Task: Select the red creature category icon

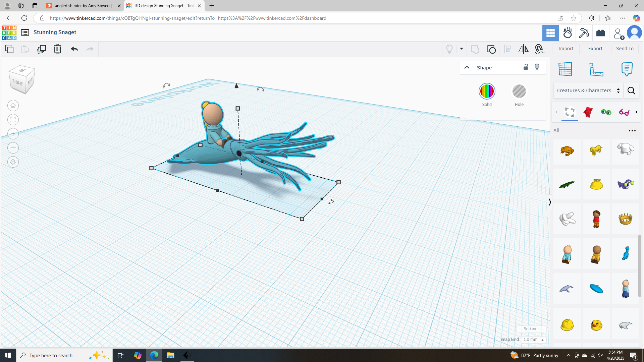Action: pos(588,112)
